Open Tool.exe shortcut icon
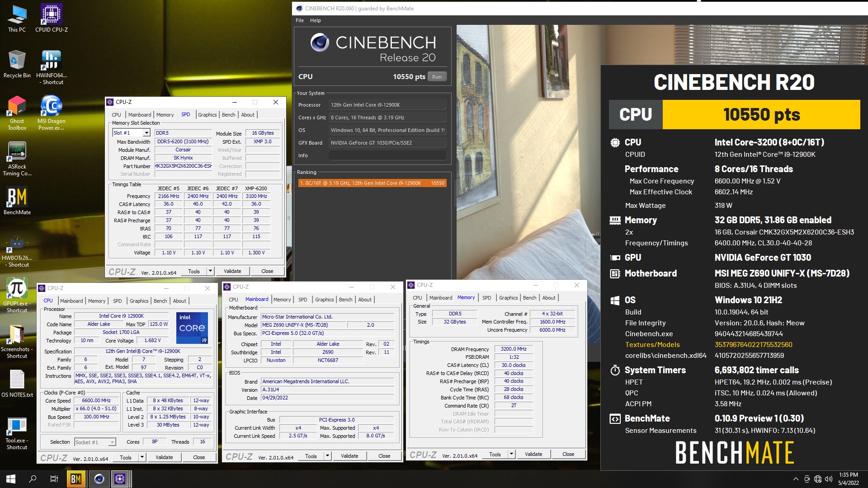The image size is (868, 488). tap(17, 433)
